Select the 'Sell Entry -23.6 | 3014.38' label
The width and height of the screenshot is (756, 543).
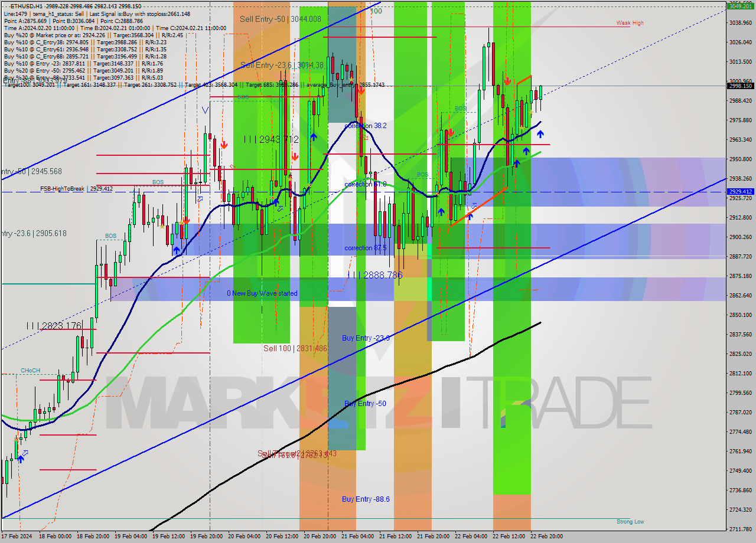tap(282, 65)
